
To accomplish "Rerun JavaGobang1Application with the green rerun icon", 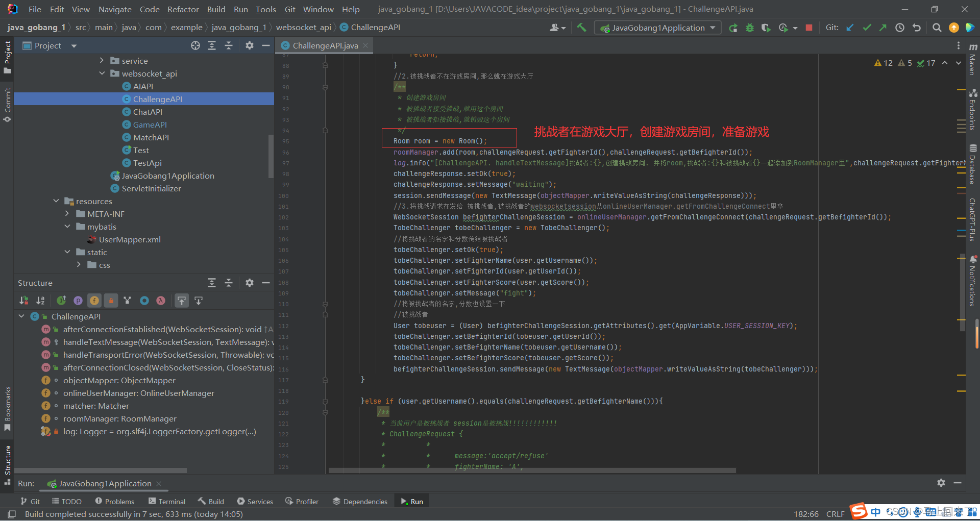I will [733, 28].
